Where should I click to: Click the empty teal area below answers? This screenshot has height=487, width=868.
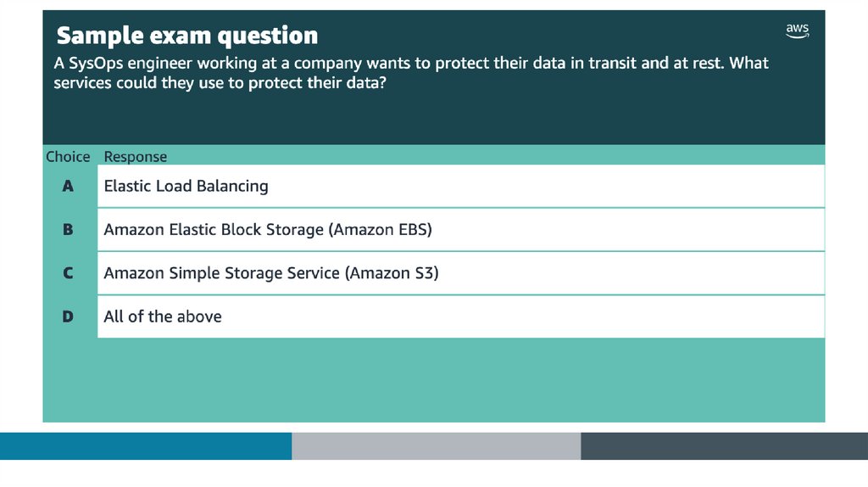click(x=434, y=380)
